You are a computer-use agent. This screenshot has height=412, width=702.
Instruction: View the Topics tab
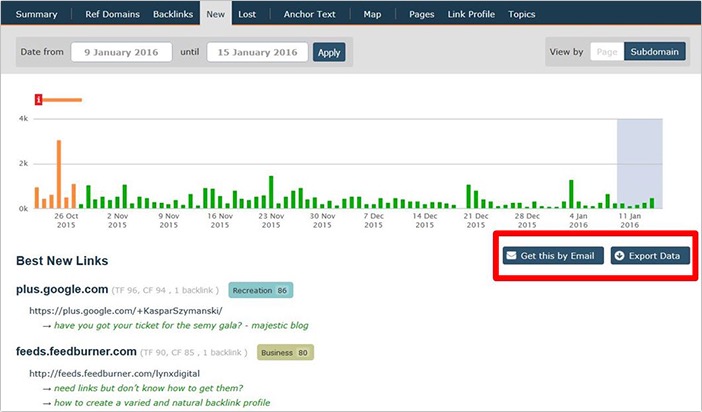pos(521,15)
